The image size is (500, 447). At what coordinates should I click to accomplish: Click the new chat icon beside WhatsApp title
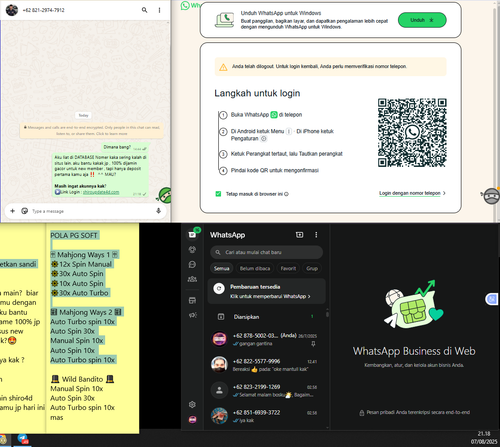(x=299, y=235)
